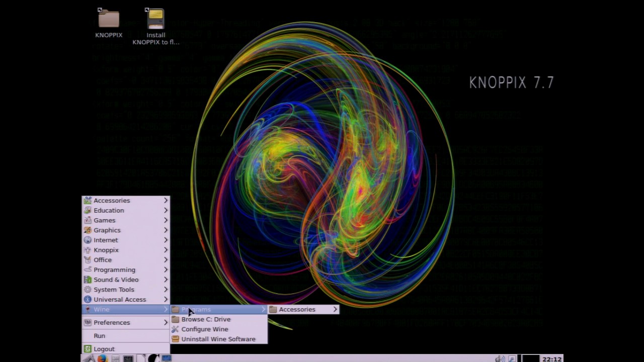Click the Programming category icon
The width and height of the screenshot is (644, 362).
[88, 269]
